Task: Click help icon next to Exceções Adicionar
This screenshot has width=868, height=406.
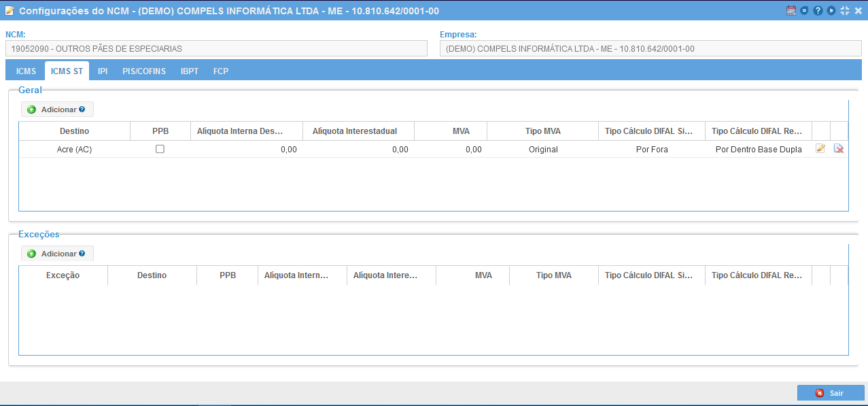Action: pos(82,253)
